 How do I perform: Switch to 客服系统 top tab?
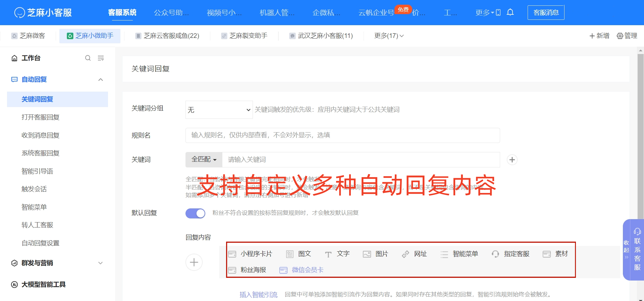[122, 13]
